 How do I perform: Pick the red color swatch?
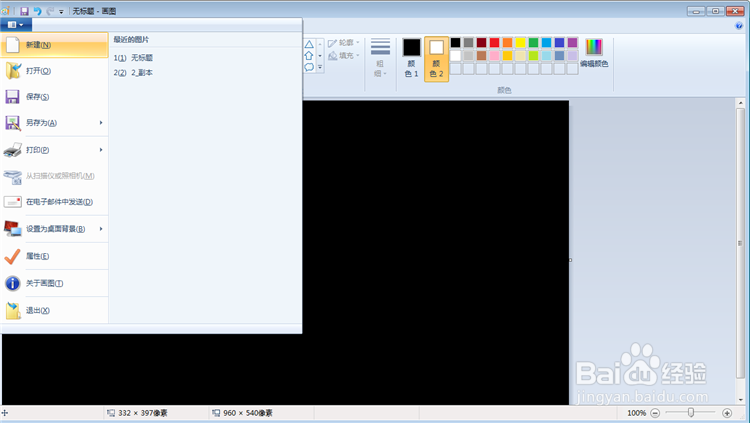click(x=495, y=43)
